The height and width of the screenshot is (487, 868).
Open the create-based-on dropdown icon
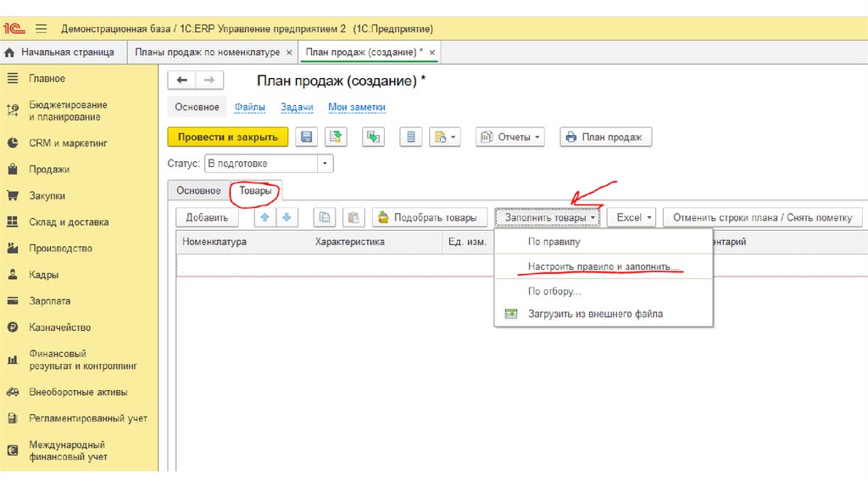click(444, 137)
